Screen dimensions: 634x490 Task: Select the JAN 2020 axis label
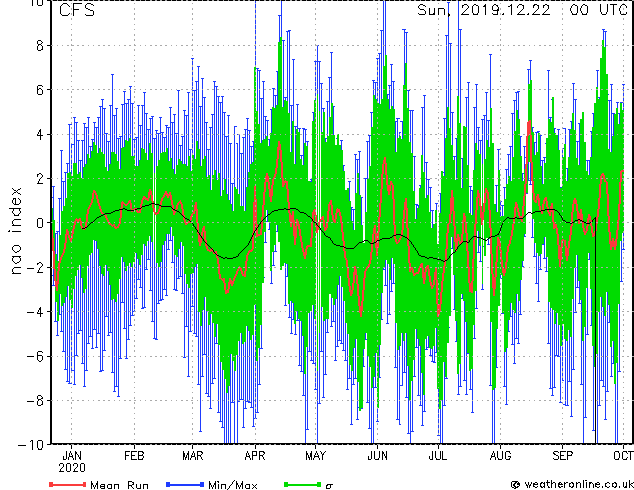pos(72,462)
